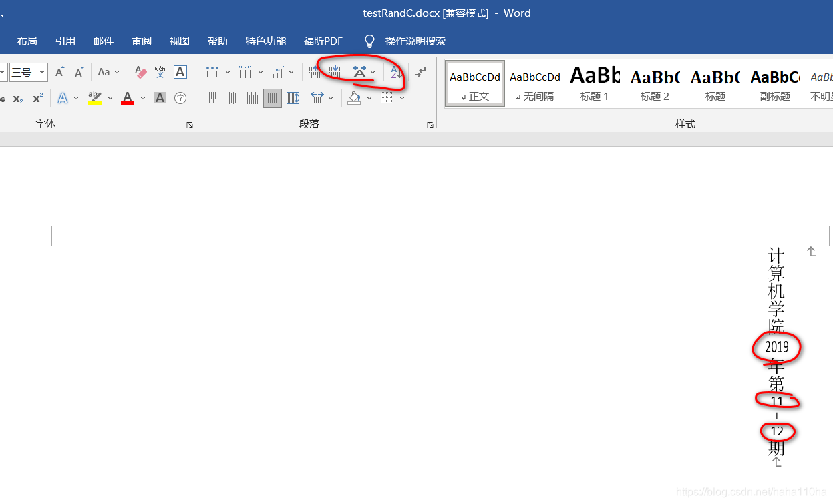Insert an Enclosed Character (字 in circle)
The image size is (833, 504).
point(180,98)
